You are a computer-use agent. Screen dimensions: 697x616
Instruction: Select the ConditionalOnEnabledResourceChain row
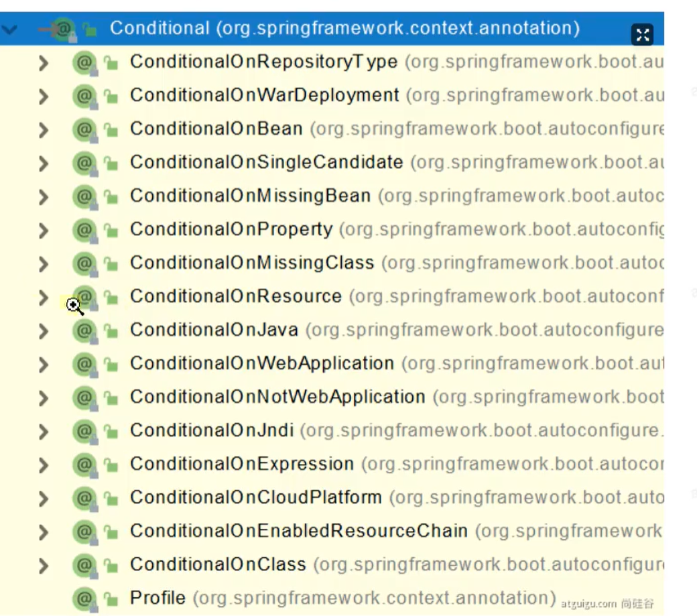coord(332,532)
